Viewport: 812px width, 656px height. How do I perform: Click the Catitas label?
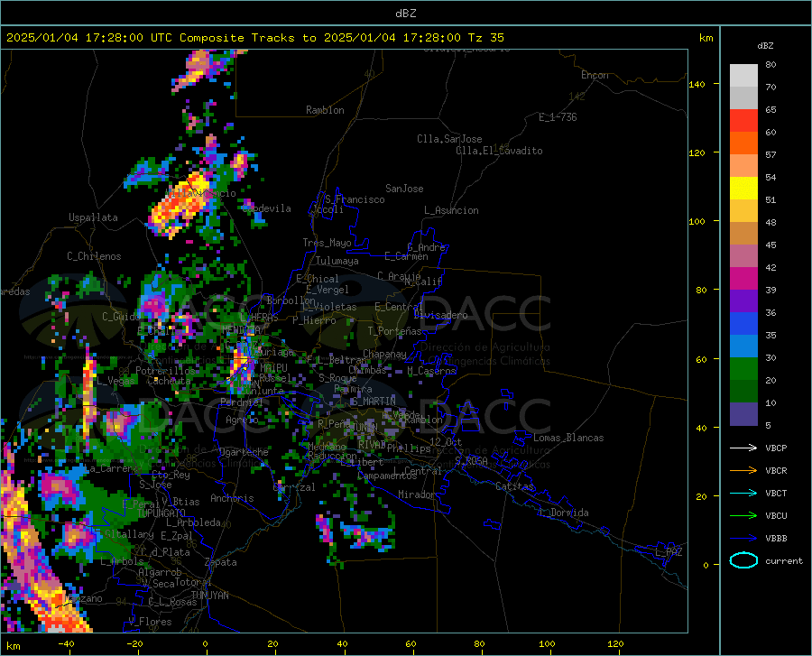515,486
